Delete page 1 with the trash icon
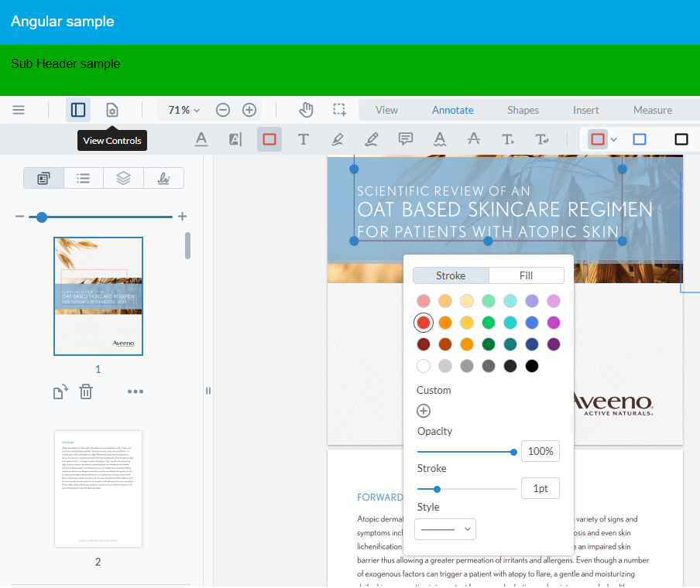Viewport: 700px width, 588px height. click(85, 391)
